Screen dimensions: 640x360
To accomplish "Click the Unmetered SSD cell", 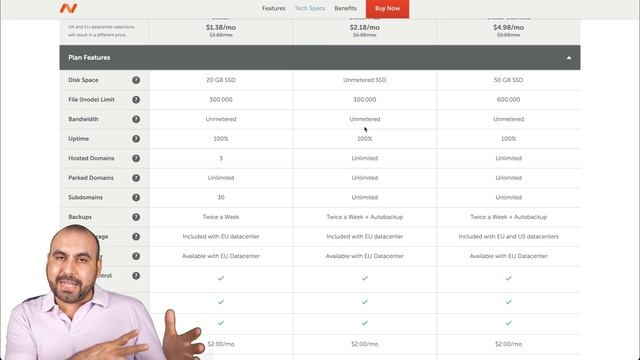I will tap(364, 80).
